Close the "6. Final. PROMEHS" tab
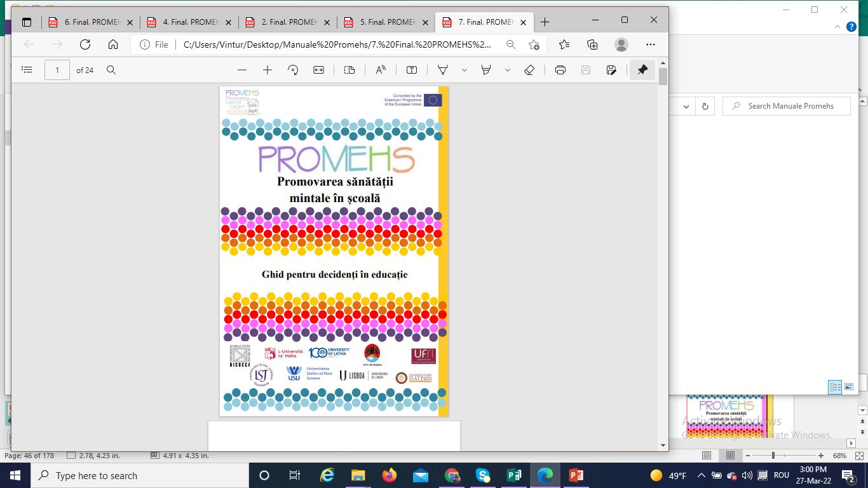Viewport: 868px width, 488px height. [x=130, y=22]
